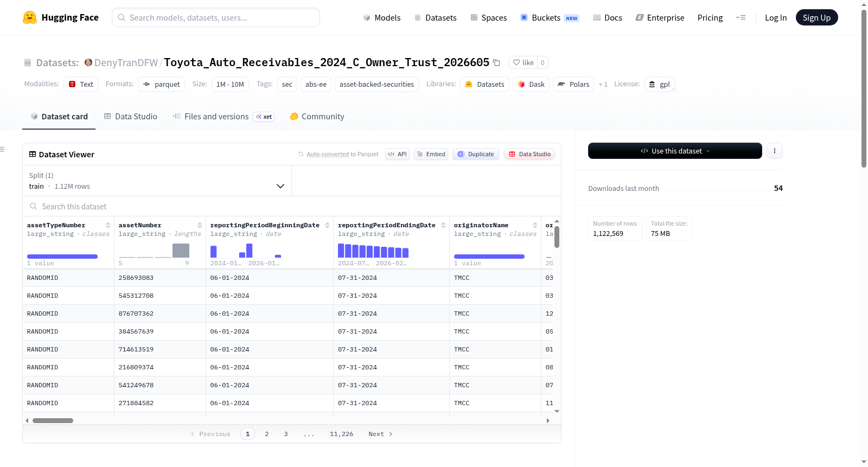
Task: Click the page vertical scrollbar thumb
Action: (864, 88)
